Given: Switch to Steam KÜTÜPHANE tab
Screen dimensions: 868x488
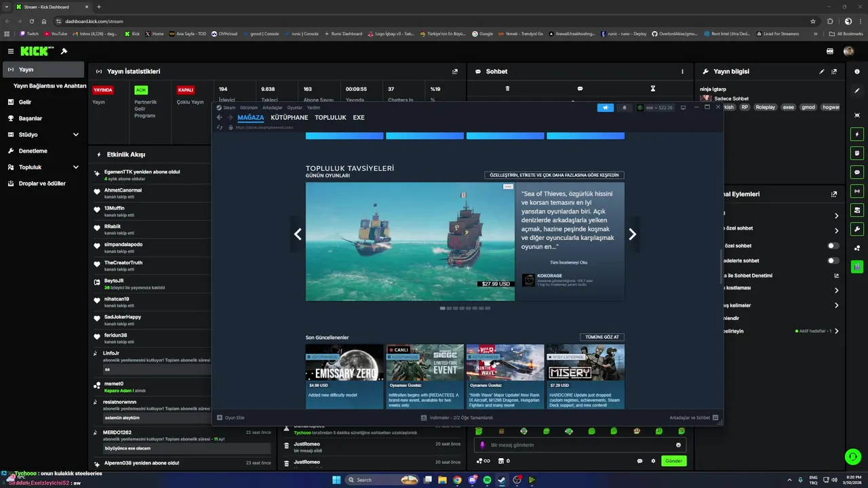Looking at the screenshot, I should pos(290,117).
